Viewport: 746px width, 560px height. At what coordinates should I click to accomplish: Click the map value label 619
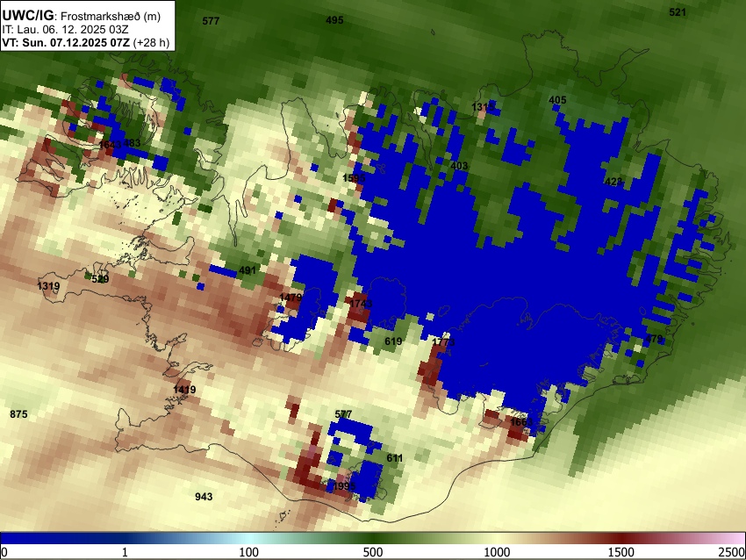[393, 341]
